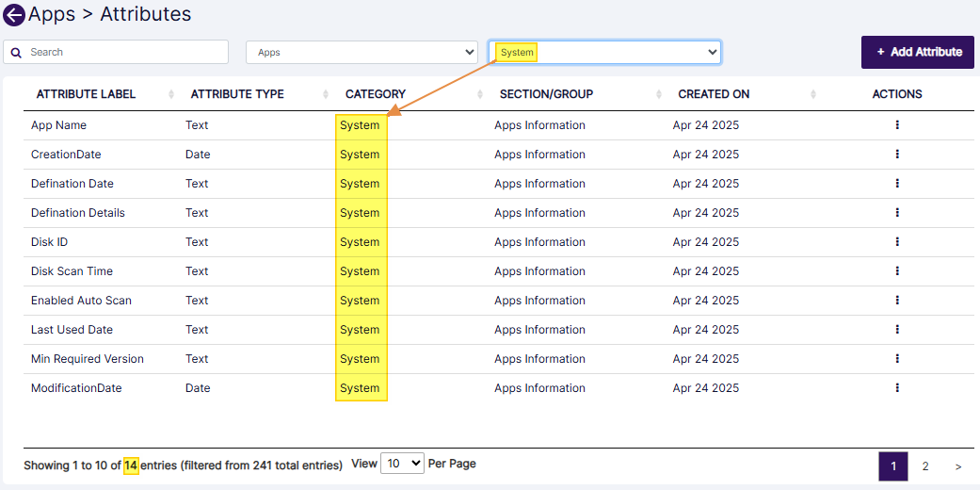The image size is (980, 490).
Task: Click the Defination Date attribute label
Action: tap(72, 184)
